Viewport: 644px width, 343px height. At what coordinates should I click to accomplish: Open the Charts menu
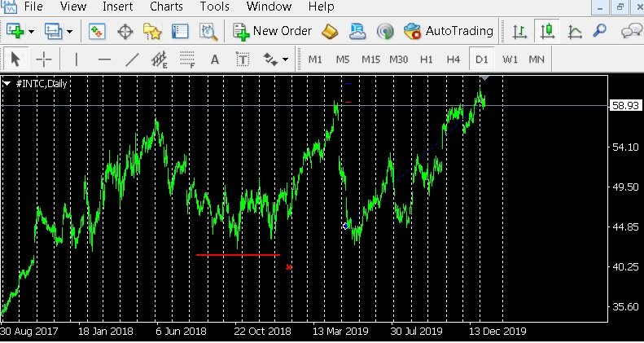(166, 7)
